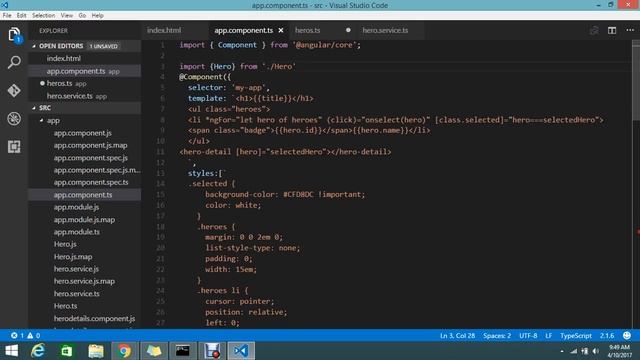The image size is (640, 360).
Task: Open Internet Explorer from the taskbar
Action: click(x=38, y=351)
